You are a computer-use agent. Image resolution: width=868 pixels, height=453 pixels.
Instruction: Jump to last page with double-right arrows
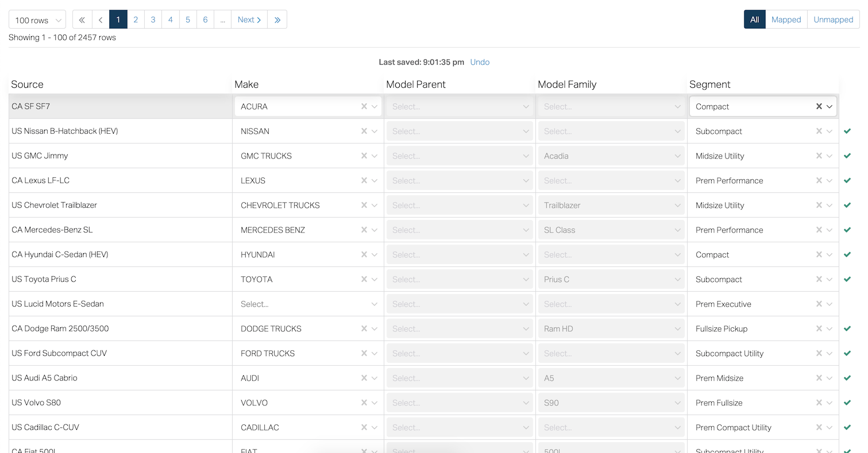click(277, 20)
